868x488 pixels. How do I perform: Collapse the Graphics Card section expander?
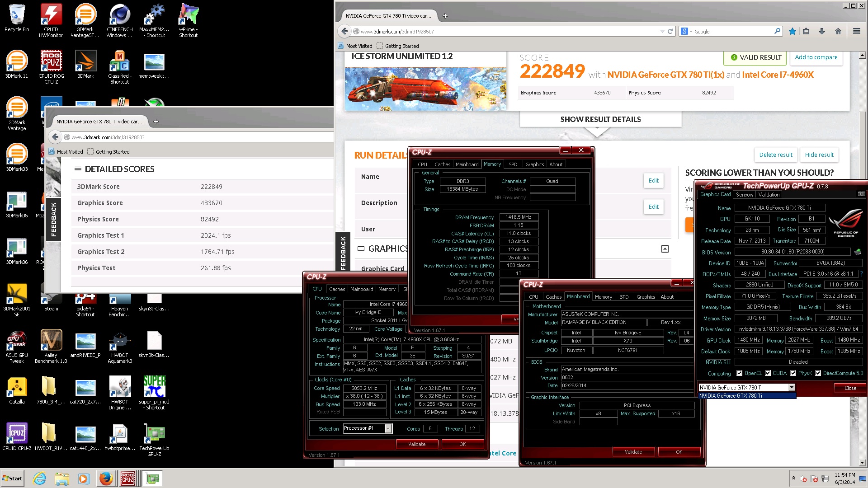point(665,249)
